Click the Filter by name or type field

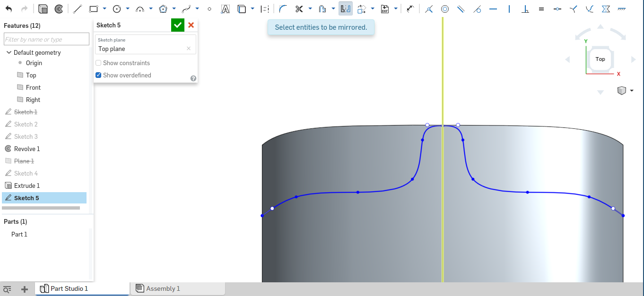click(x=46, y=39)
